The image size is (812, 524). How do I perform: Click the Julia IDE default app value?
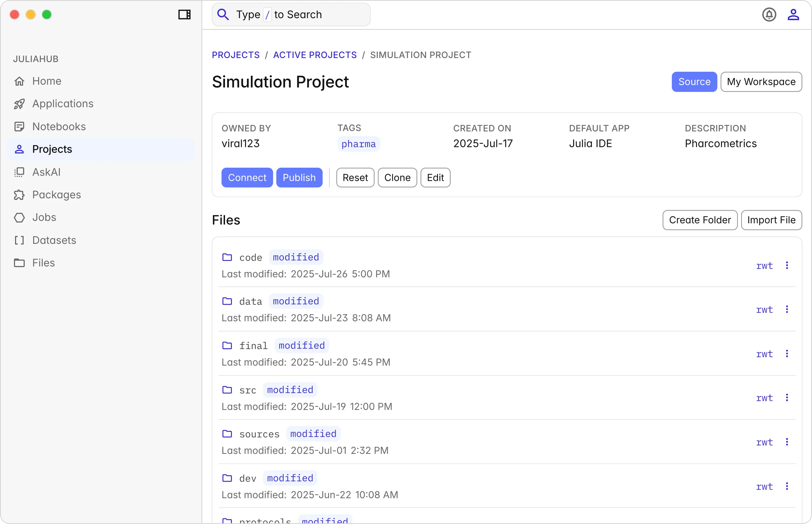(590, 143)
